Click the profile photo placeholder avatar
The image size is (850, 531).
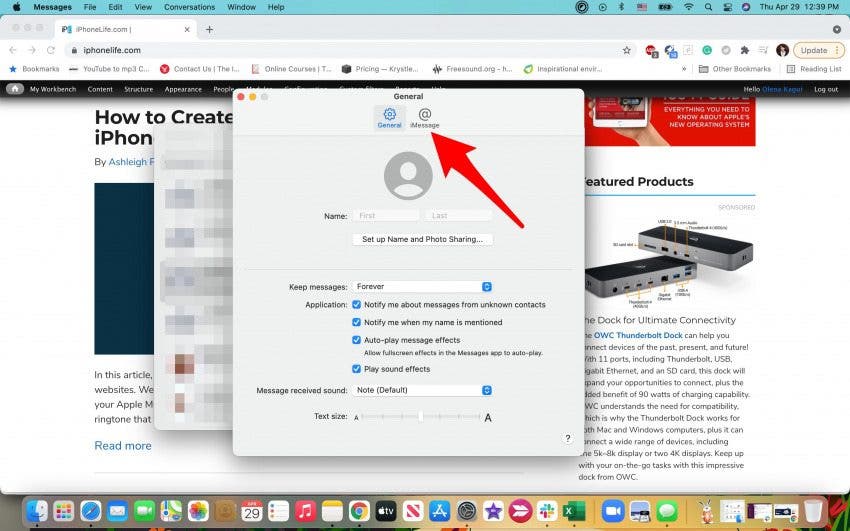coord(408,176)
